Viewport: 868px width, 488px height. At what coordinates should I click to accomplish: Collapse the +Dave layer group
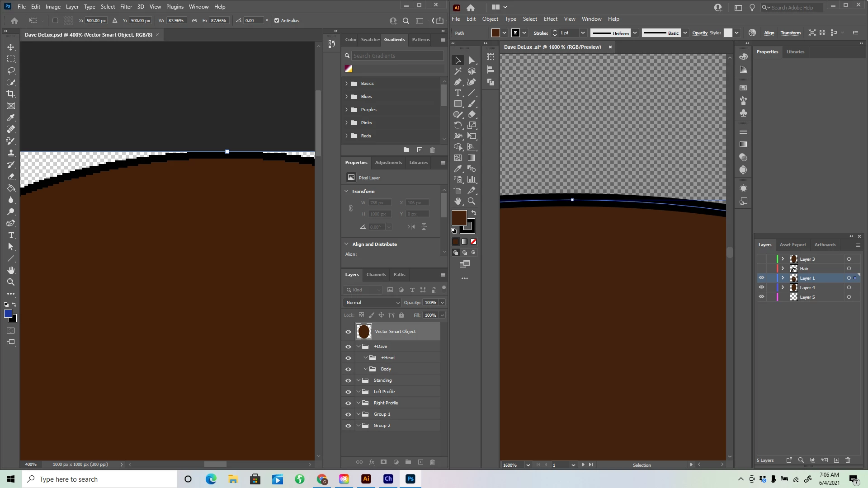359,347
